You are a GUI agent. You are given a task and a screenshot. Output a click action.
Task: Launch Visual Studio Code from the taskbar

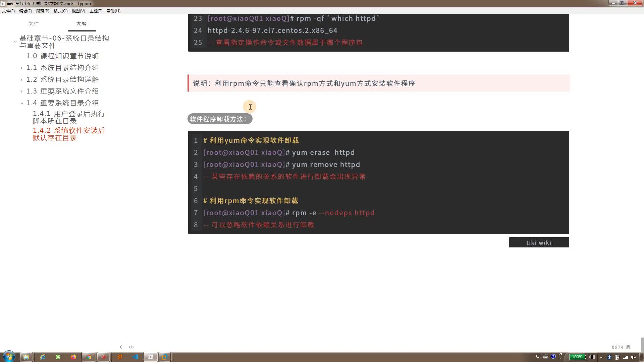(x=135, y=357)
